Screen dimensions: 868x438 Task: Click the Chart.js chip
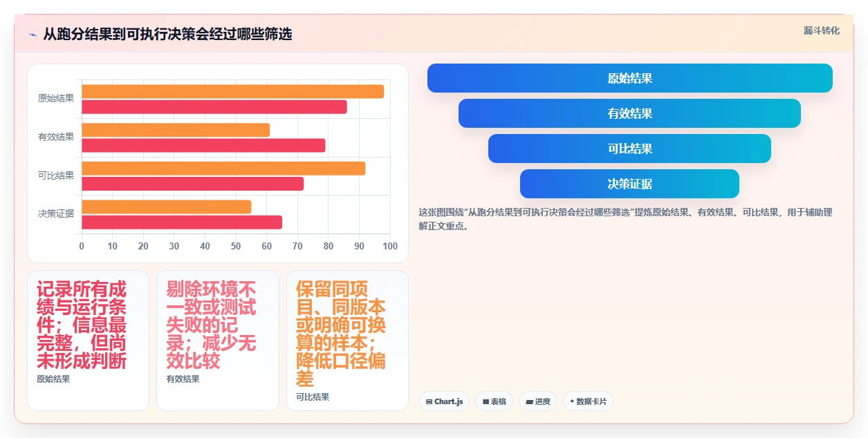tap(444, 401)
